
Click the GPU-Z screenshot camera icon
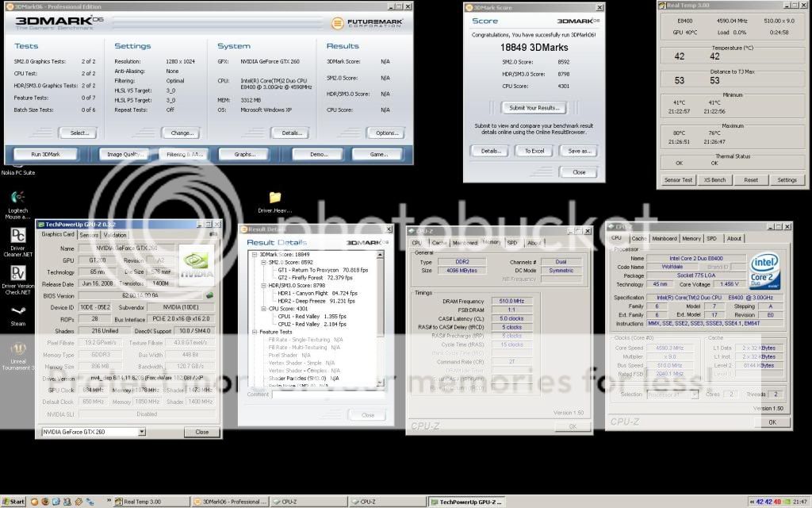click(213, 235)
